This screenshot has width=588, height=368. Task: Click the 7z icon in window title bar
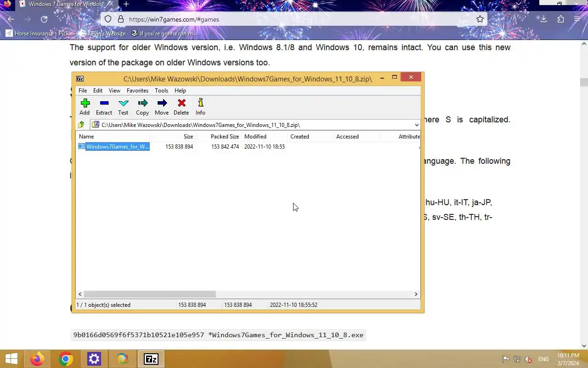click(80, 79)
